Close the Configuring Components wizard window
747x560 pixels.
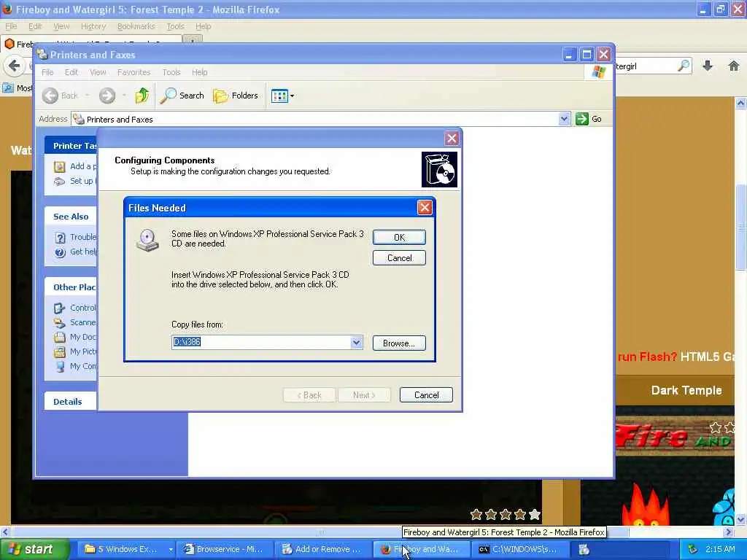click(x=452, y=139)
